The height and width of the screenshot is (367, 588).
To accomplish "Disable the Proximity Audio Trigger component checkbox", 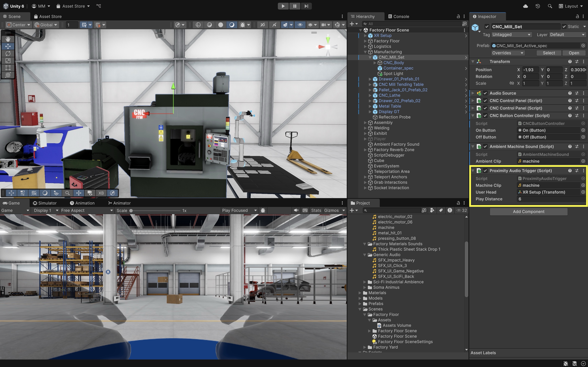I will (x=485, y=171).
